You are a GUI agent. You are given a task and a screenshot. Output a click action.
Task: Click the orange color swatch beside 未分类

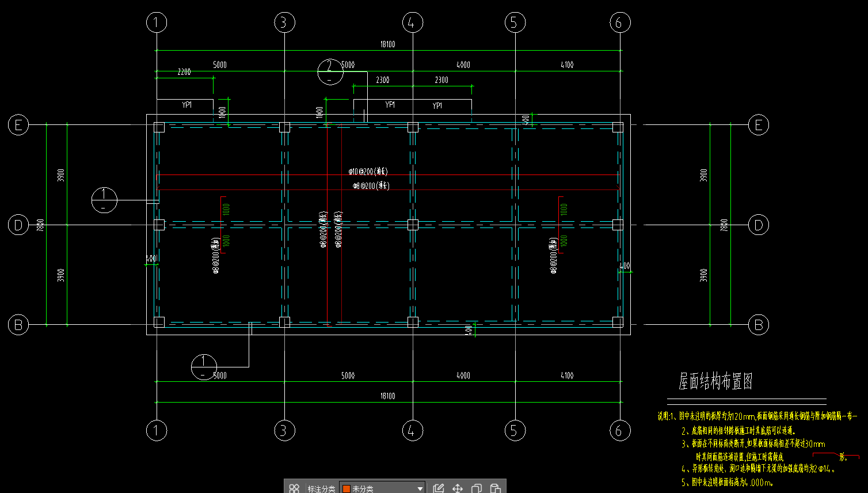point(347,489)
